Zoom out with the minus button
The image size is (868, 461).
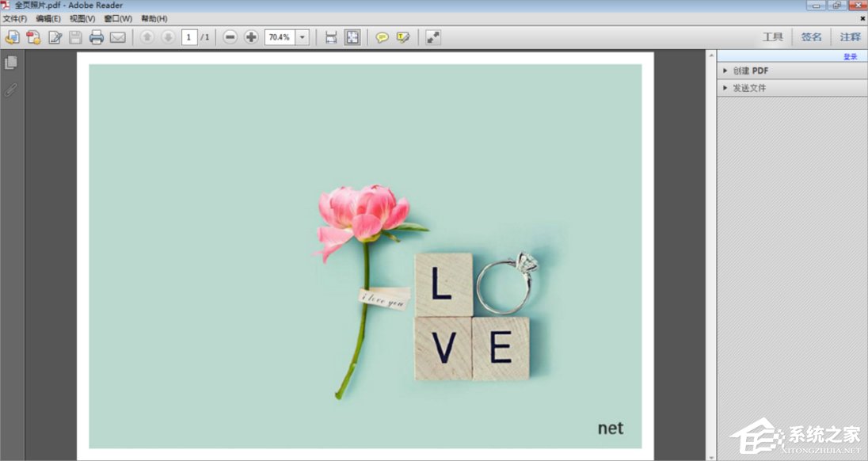point(230,37)
